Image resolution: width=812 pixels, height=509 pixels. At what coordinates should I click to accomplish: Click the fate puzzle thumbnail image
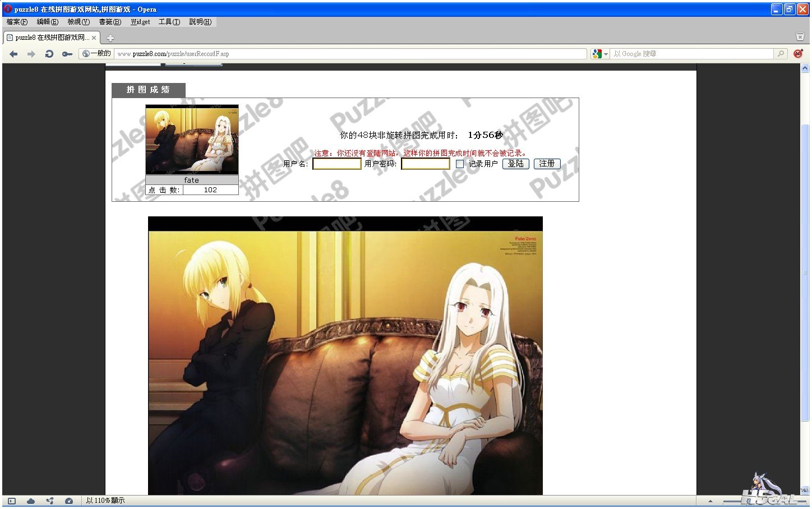(x=192, y=140)
